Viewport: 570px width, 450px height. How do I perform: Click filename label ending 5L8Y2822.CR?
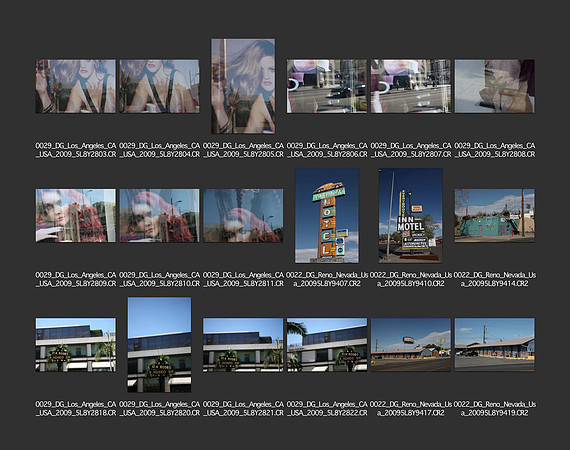[327, 409]
